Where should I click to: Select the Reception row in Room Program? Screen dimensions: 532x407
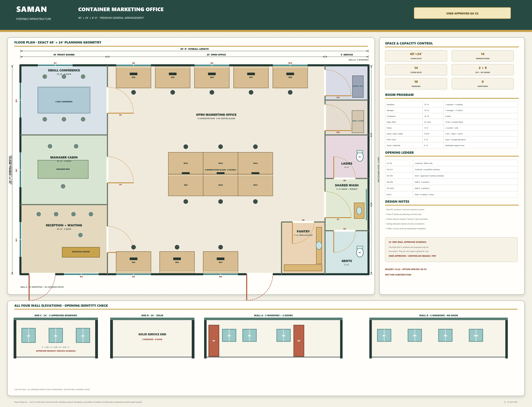(451, 104)
